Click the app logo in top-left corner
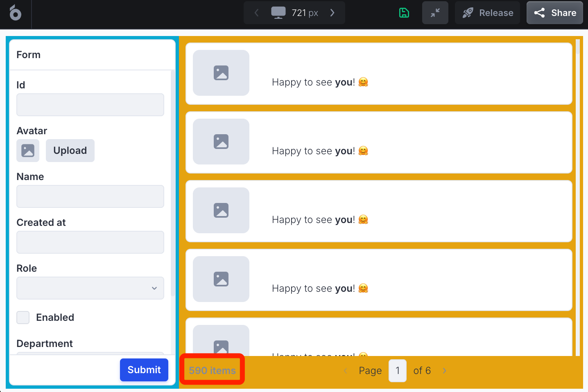 click(x=16, y=13)
